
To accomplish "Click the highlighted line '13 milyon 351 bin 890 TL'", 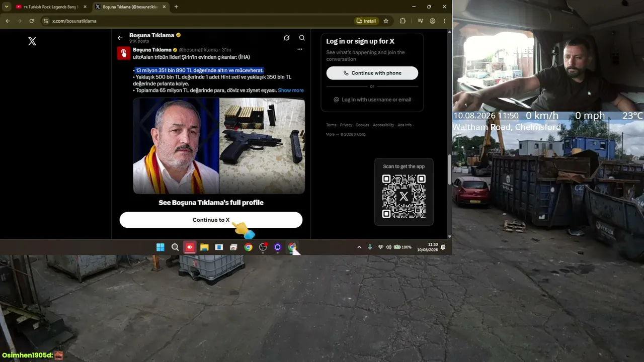I will pyautogui.click(x=199, y=70).
